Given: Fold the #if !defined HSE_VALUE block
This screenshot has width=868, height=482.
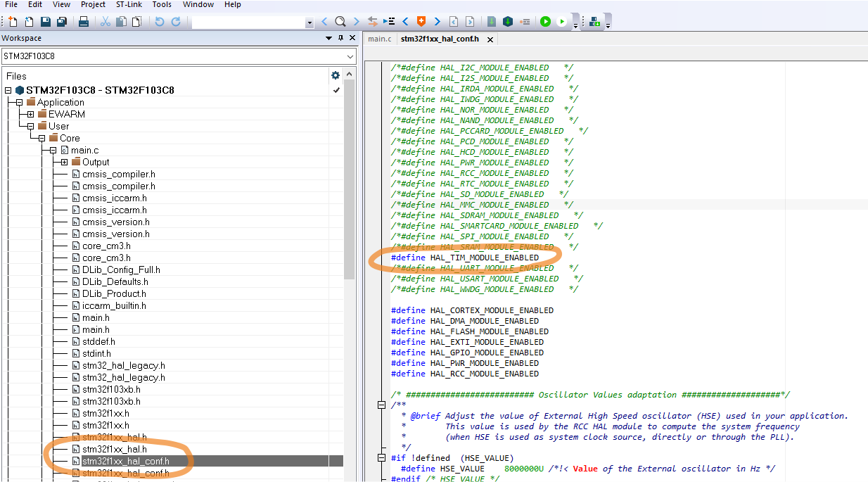Looking at the screenshot, I should (x=382, y=457).
